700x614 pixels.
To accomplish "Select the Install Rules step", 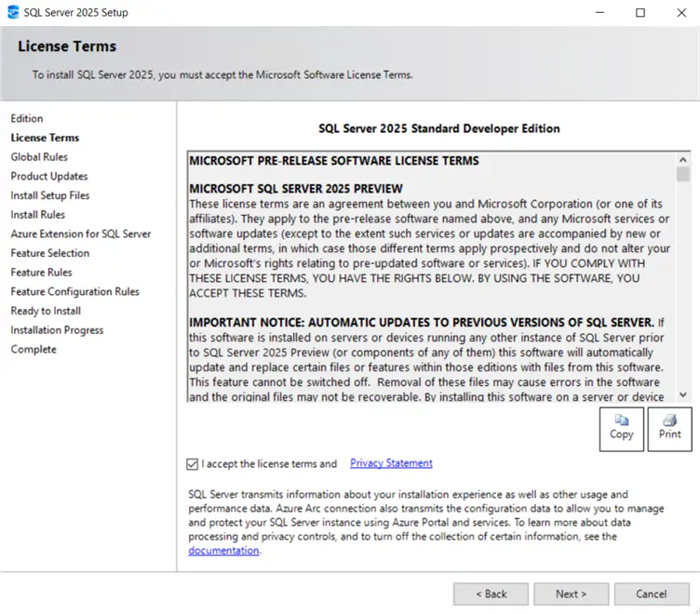I will coord(38,214).
